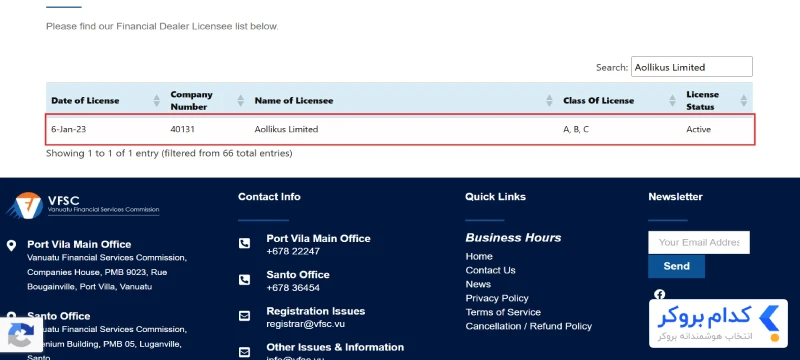
Task: Click company number 40131 cell
Action: click(x=182, y=129)
